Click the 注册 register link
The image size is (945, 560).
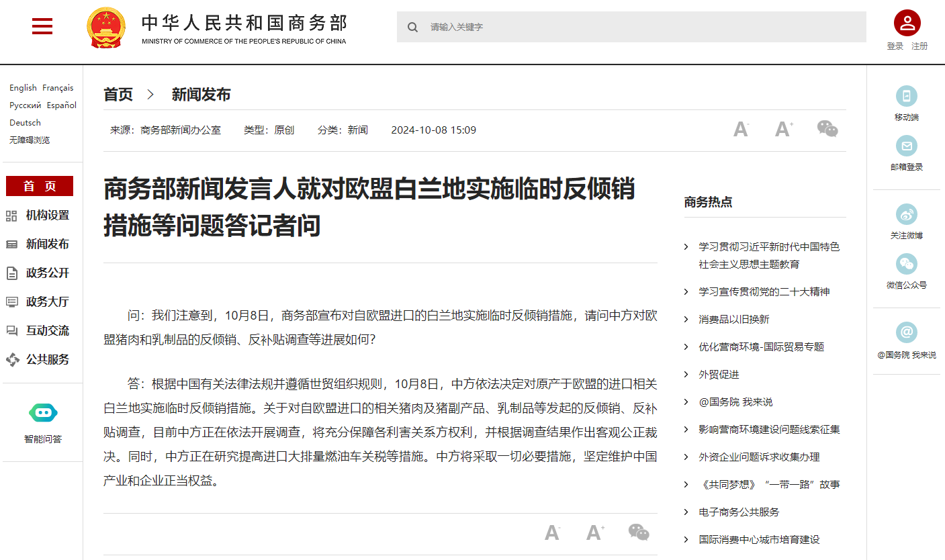pos(919,46)
